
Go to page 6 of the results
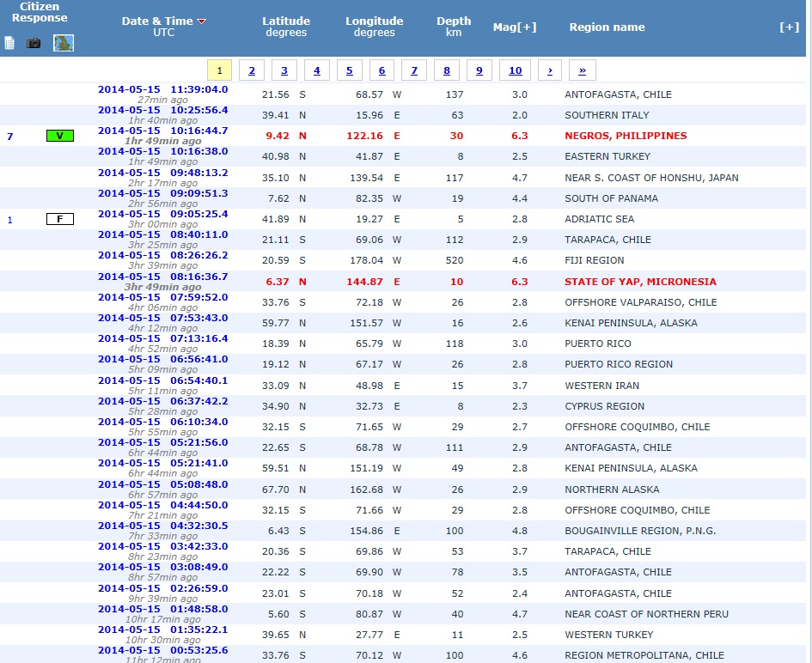click(x=382, y=70)
